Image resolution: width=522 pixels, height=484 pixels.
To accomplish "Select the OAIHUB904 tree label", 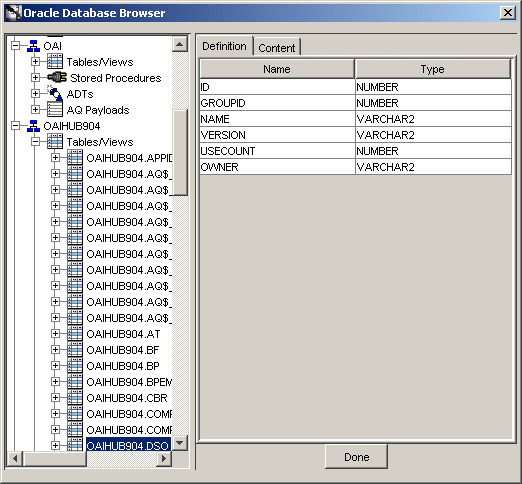I will coord(72,126).
